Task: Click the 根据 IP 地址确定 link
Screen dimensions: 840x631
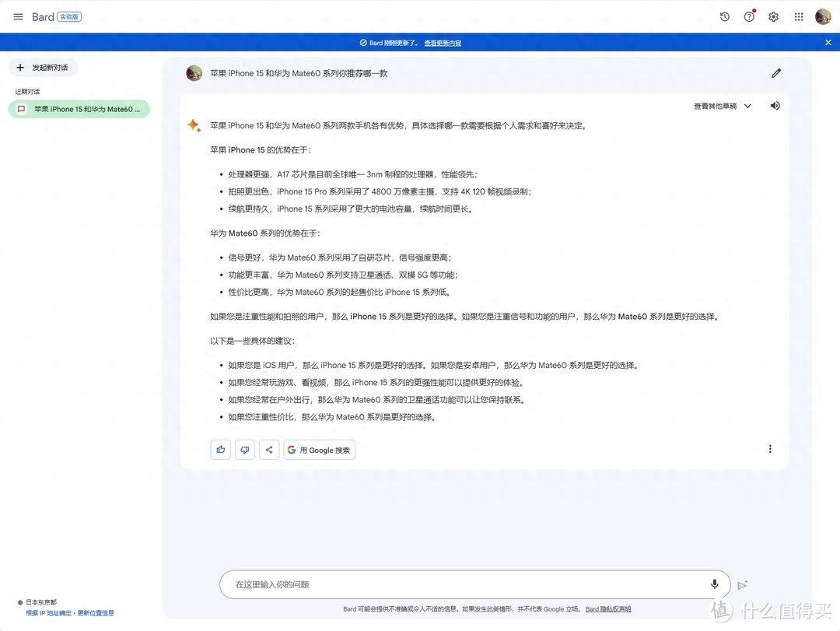Action: pos(48,613)
